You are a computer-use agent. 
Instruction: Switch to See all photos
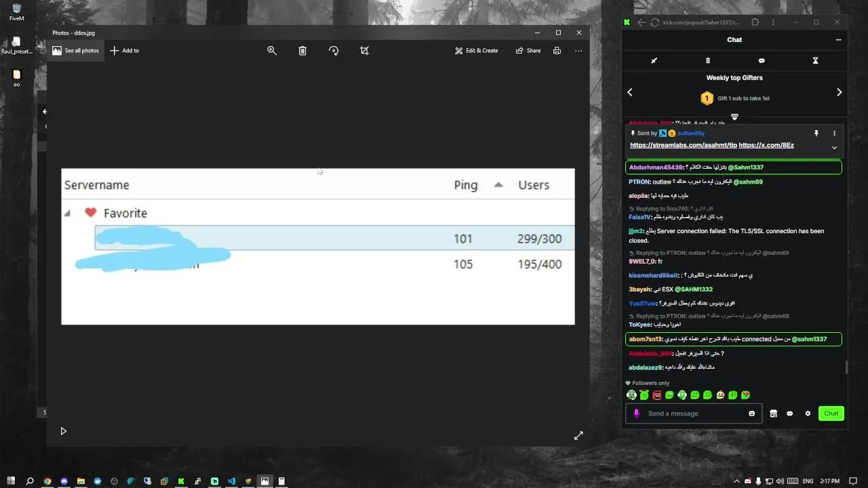point(75,50)
